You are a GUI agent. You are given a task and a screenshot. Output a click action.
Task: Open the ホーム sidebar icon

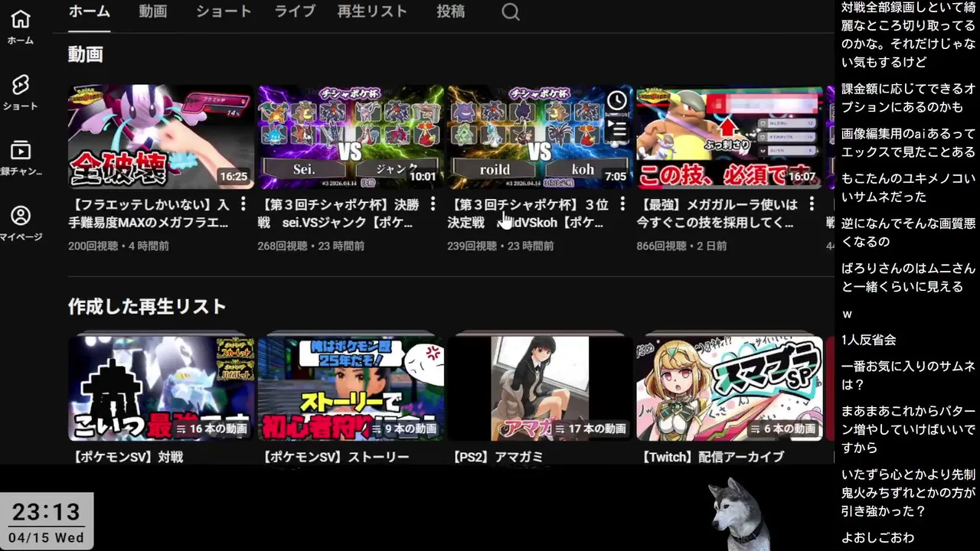coord(21,18)
